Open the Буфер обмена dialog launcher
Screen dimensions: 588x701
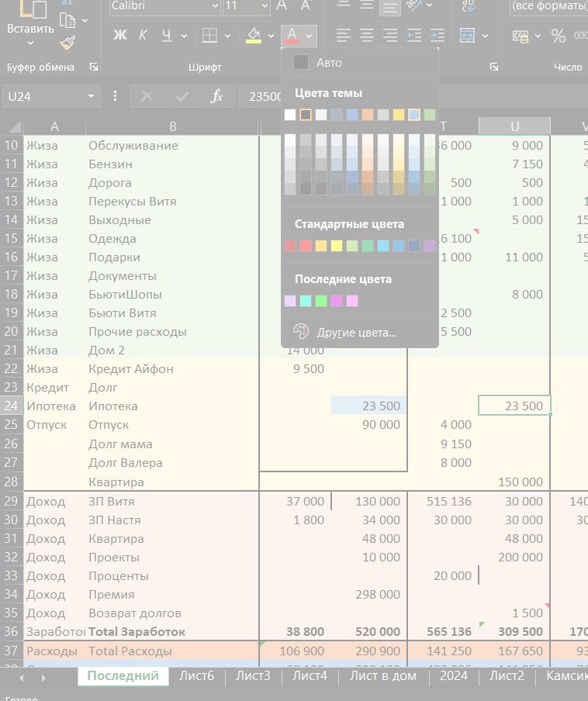click(x=94, y=67)
